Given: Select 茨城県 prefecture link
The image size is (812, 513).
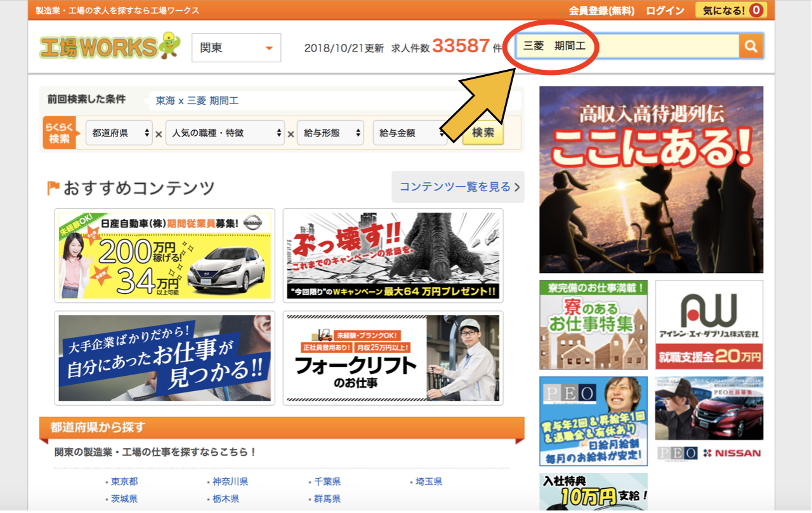Looking at the screenshot, I should [124, 499].
